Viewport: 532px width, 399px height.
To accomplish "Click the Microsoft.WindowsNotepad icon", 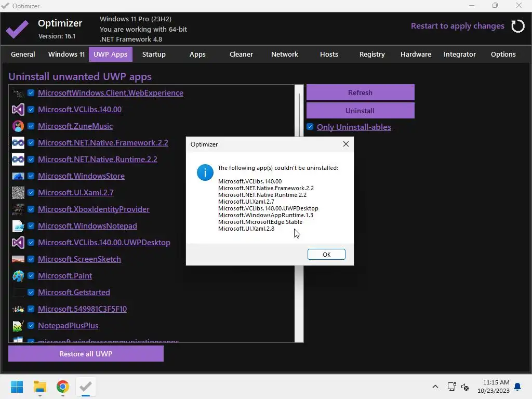I will click(x=18, y=226).
